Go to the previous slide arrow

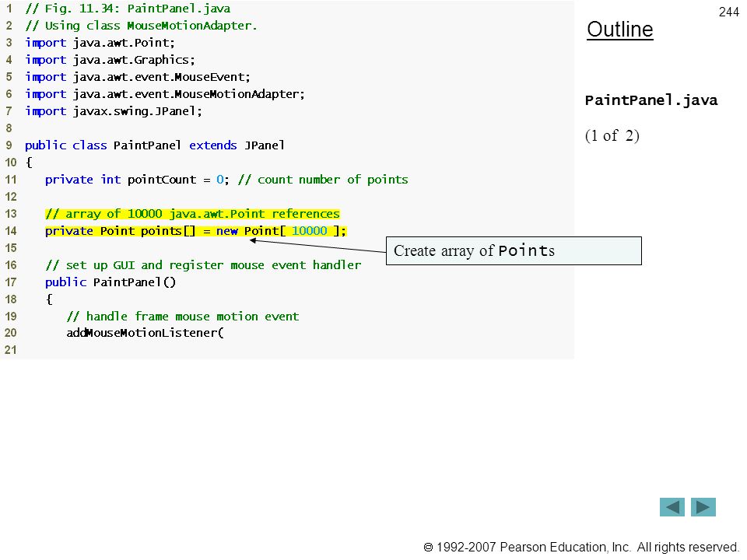[672, 506]
